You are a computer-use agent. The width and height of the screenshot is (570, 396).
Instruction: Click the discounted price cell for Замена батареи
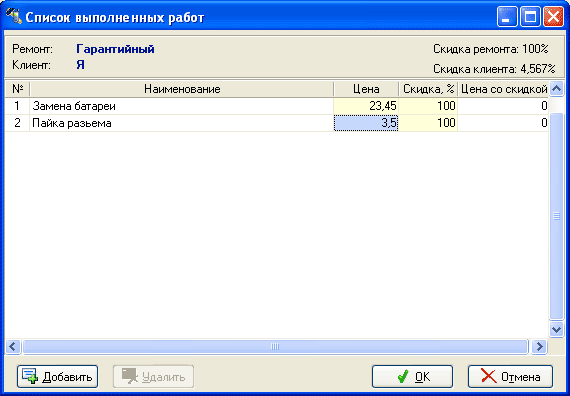pos(503,106)
